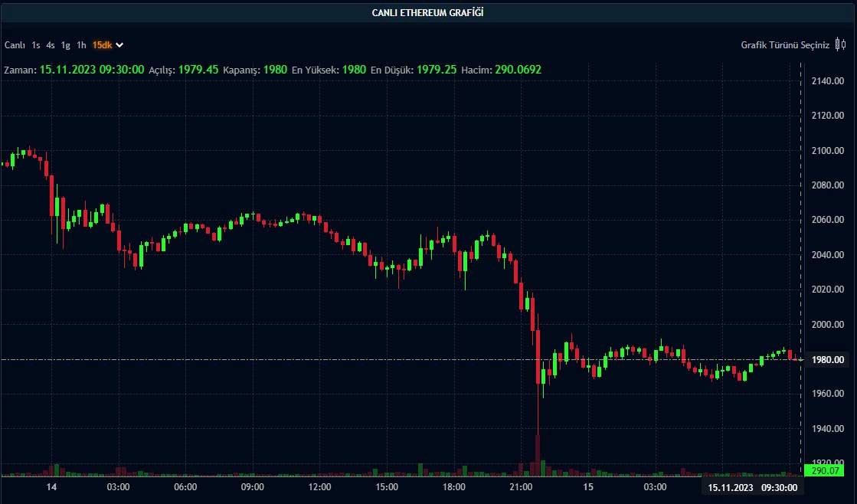Select the 4s time interval
Viewport: 857px width, 504px height.
coord(51,45)
